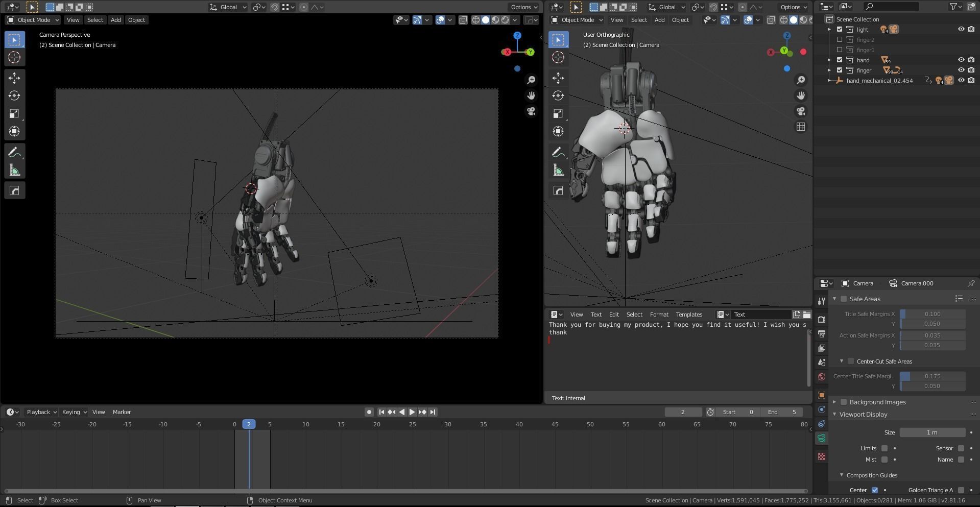
Task: Create new text datablock icon
Action: pyautogui.click(x=796, y=315)
